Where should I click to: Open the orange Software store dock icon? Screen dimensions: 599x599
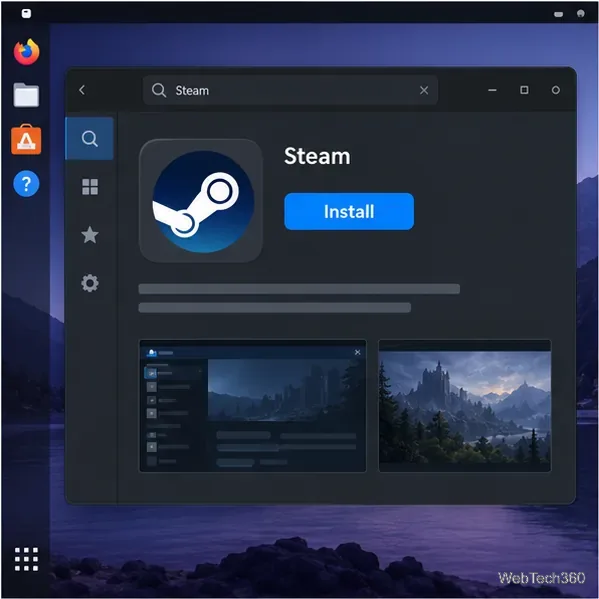[26, 140]
